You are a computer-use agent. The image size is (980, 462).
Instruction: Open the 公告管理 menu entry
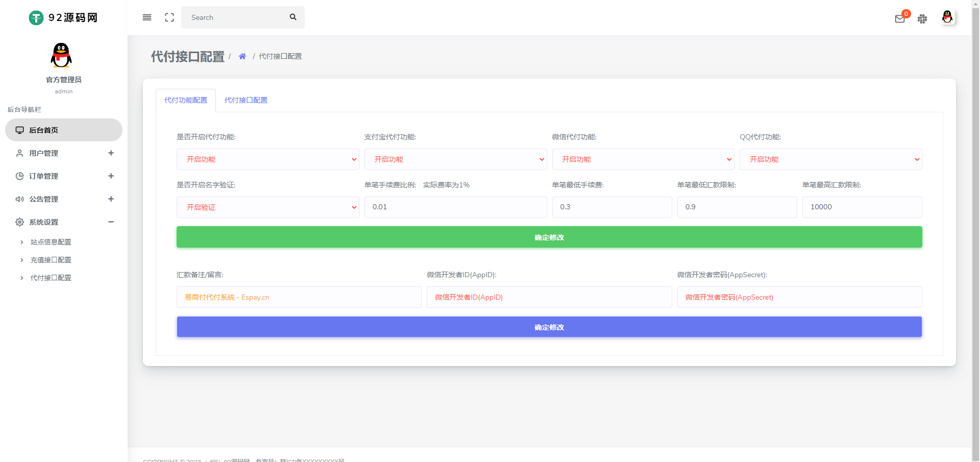(64, 199)
